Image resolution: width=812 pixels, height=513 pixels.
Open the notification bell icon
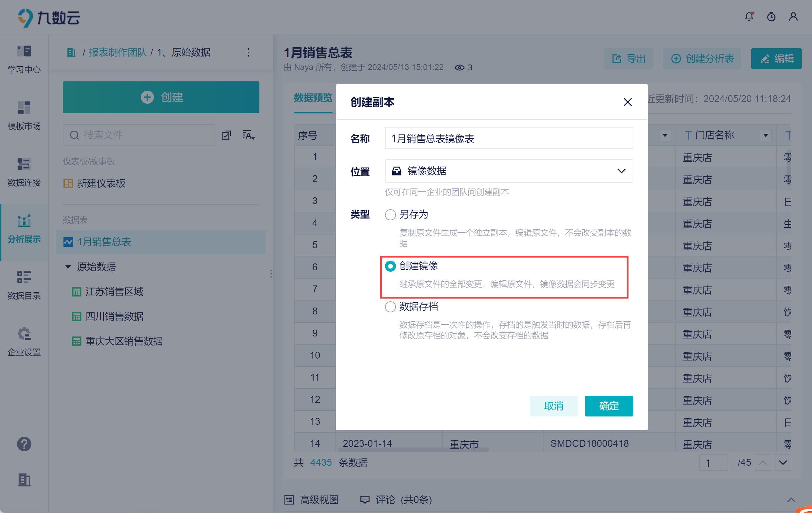[749, 16]
